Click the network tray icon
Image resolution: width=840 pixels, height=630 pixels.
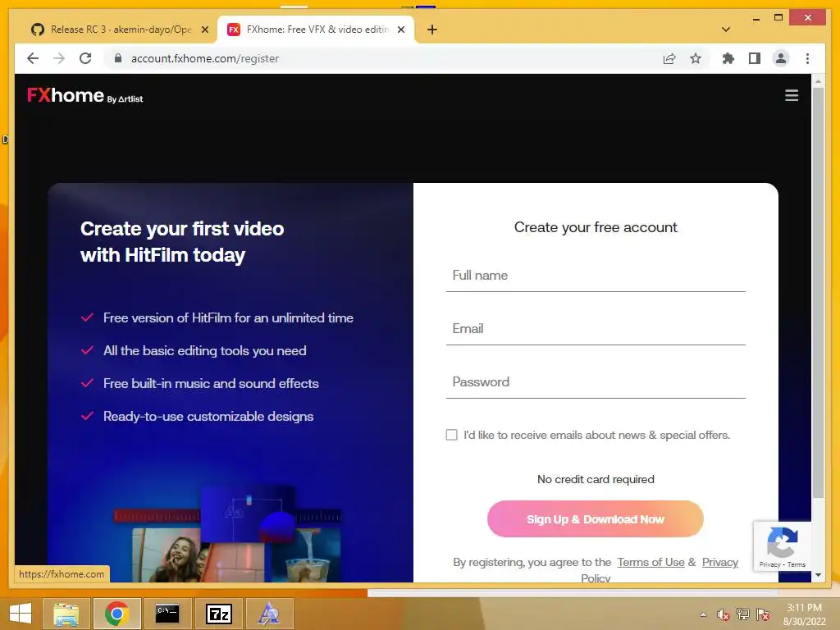click(x=743, y=614)
